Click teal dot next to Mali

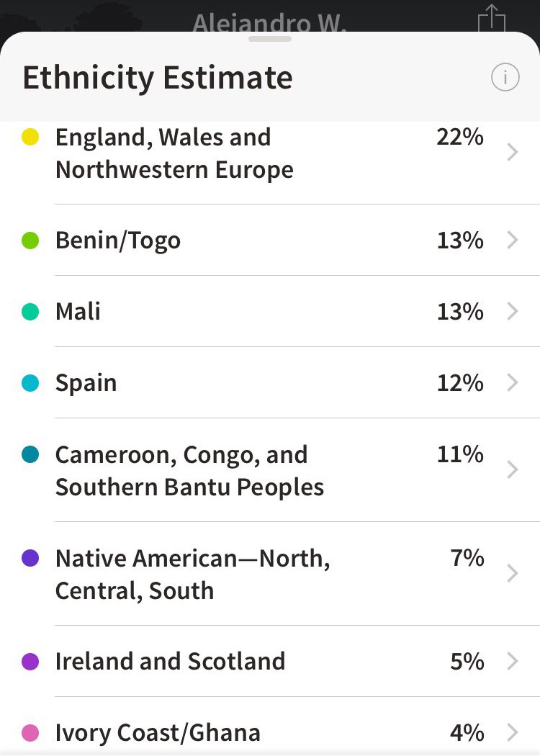[x=30, y=312]
